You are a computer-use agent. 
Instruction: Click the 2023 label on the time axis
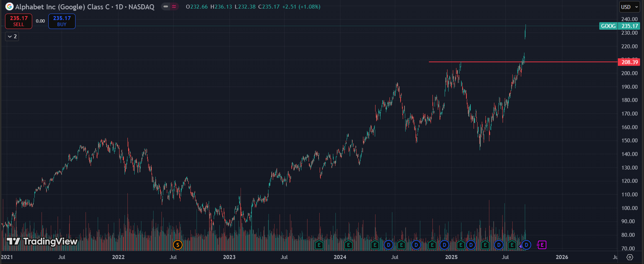click(x=229, y=257)
